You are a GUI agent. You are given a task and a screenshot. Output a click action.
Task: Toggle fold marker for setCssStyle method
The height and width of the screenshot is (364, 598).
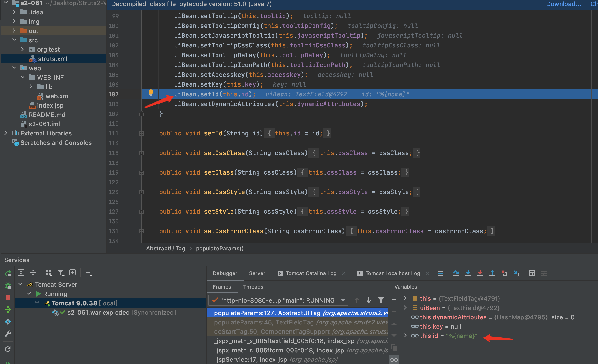142,192
